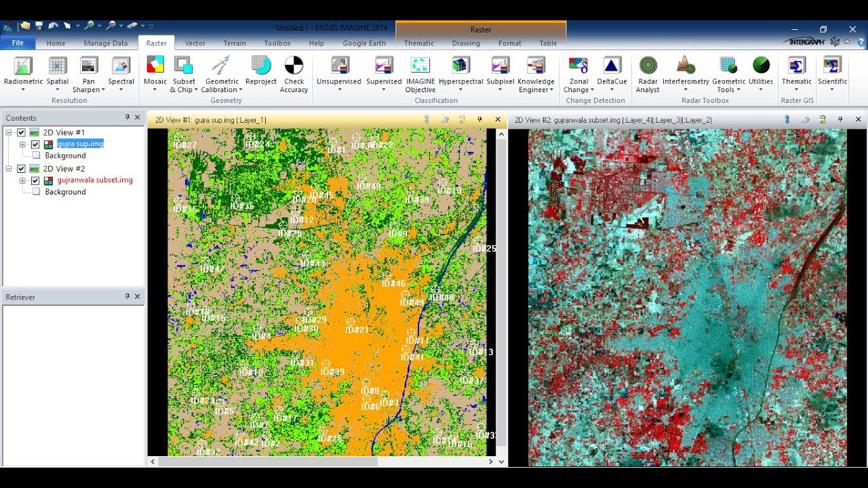Click the save disk icon in quick access toolbar
The width and height of the screenshot is (868, 488).
coord(39,26)
